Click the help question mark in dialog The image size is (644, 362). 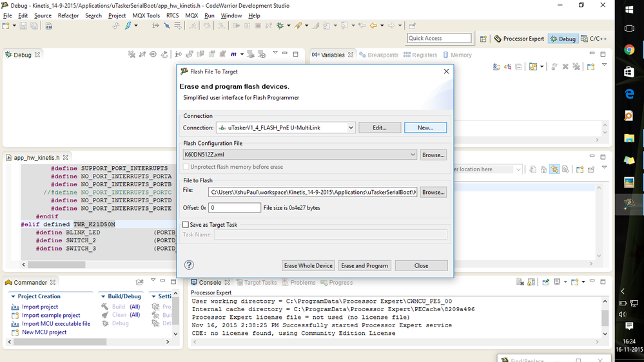coord(189,265)
